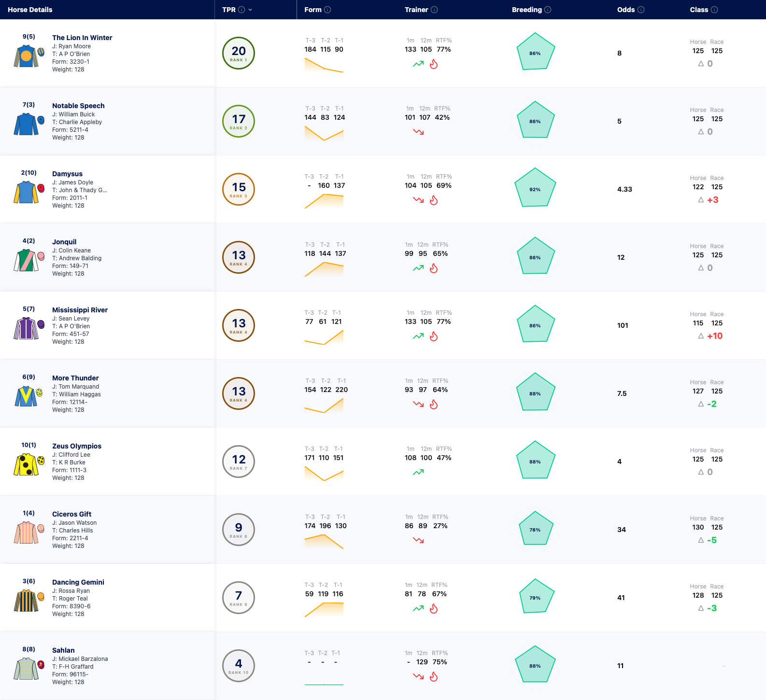766x700 pixels.
Task: Click the downward trend arrow for Notable Speech
Action: (418, 132)
